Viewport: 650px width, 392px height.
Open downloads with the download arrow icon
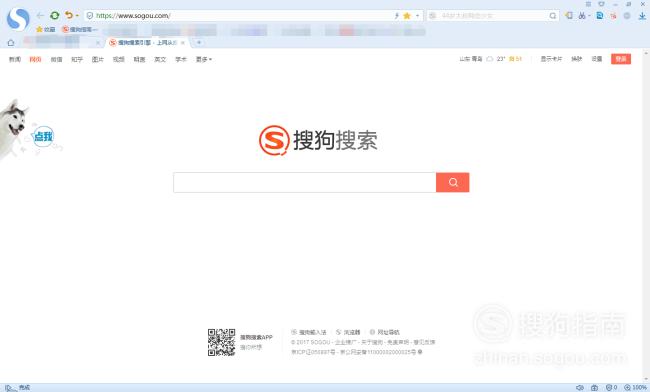pyautogui.click(x=642, y=16)
